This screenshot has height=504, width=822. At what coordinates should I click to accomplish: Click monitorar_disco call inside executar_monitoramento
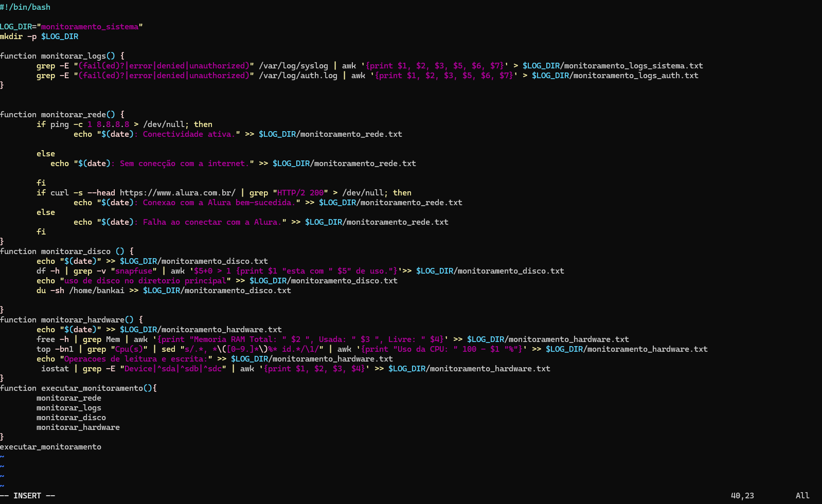[71, 418]
